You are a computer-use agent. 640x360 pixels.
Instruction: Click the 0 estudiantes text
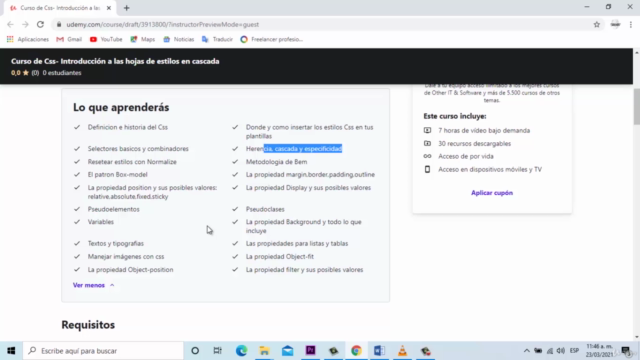point(62,73)
